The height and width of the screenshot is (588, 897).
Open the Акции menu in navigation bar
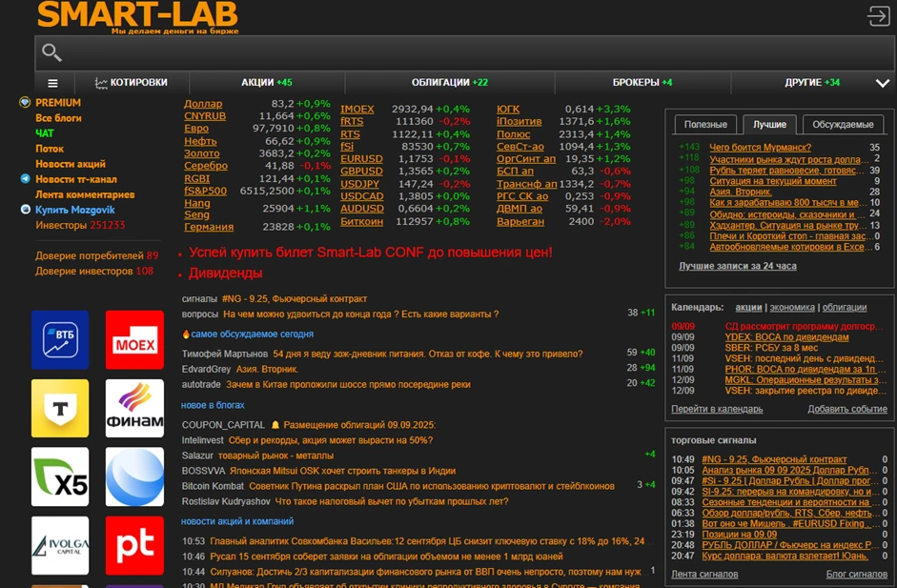(x=266, y=83)
